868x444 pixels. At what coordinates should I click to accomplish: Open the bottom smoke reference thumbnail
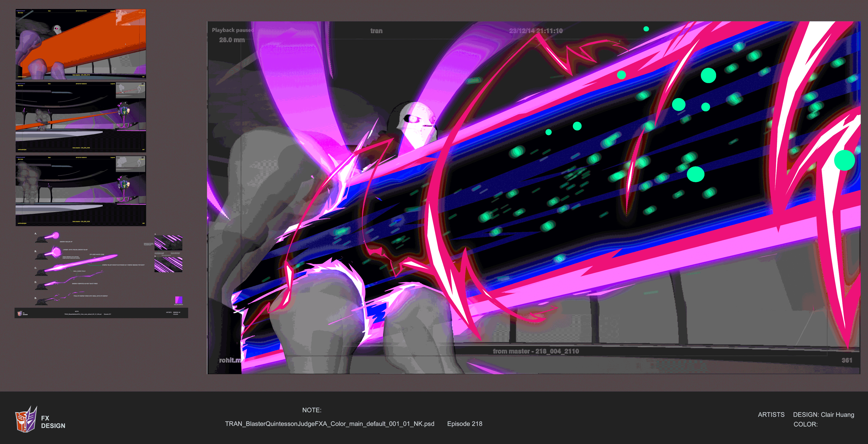pos(81,191)
